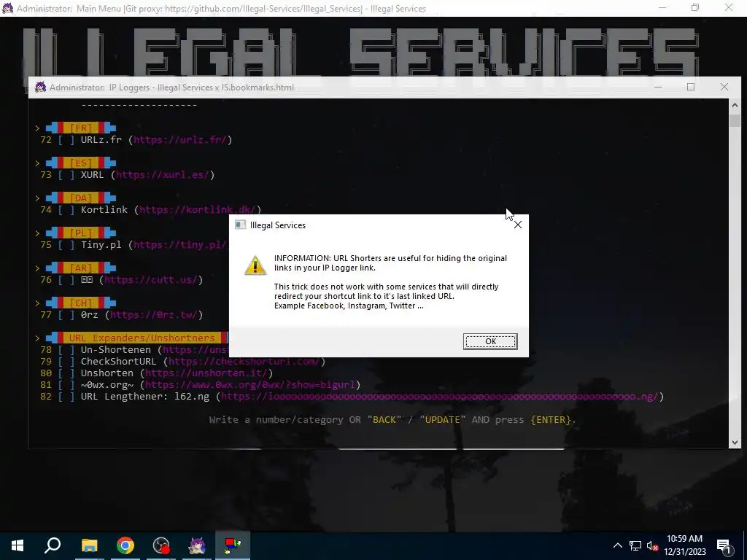Viewport: 747px width, 560px height.
Task: Click the "UPDATE" keyword in prompt
Action: 443,419
